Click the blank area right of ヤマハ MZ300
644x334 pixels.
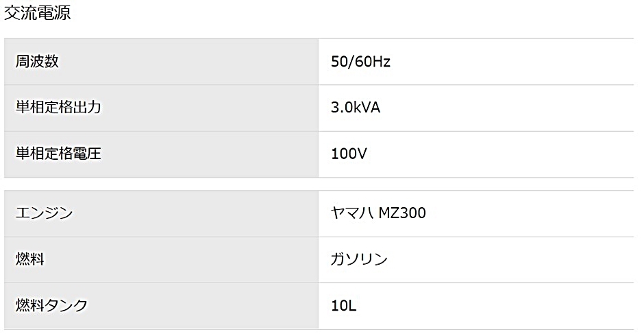click(x=530, y=213)
